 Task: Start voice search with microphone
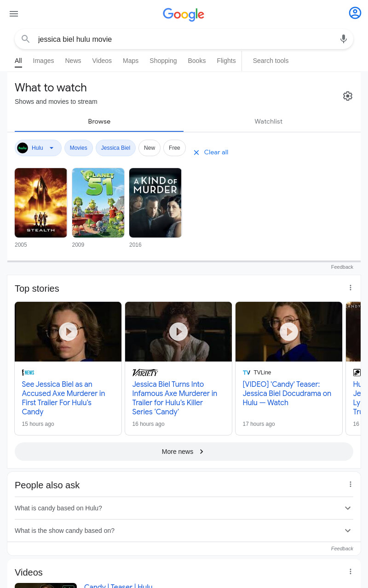(x=344, y=39)
